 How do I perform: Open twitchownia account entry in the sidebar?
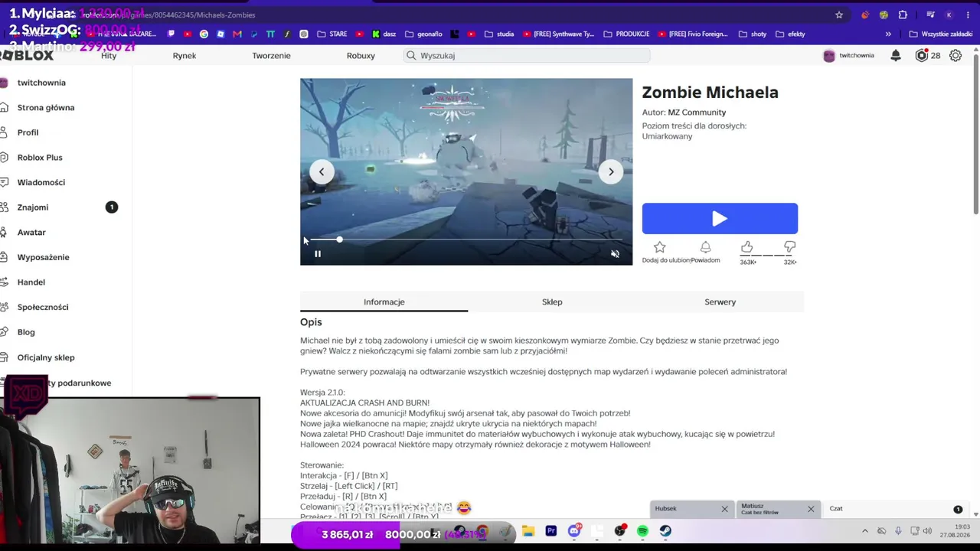(41, 83)
